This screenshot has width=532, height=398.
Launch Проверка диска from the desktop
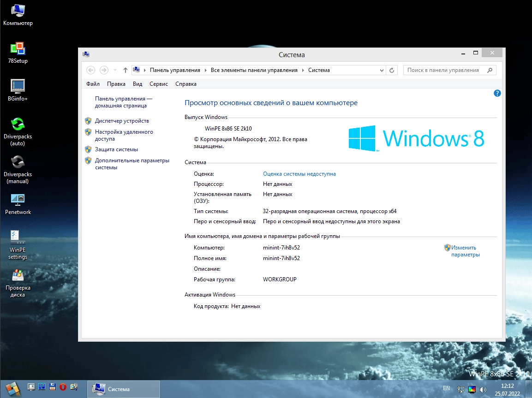(x=18, y=284)
